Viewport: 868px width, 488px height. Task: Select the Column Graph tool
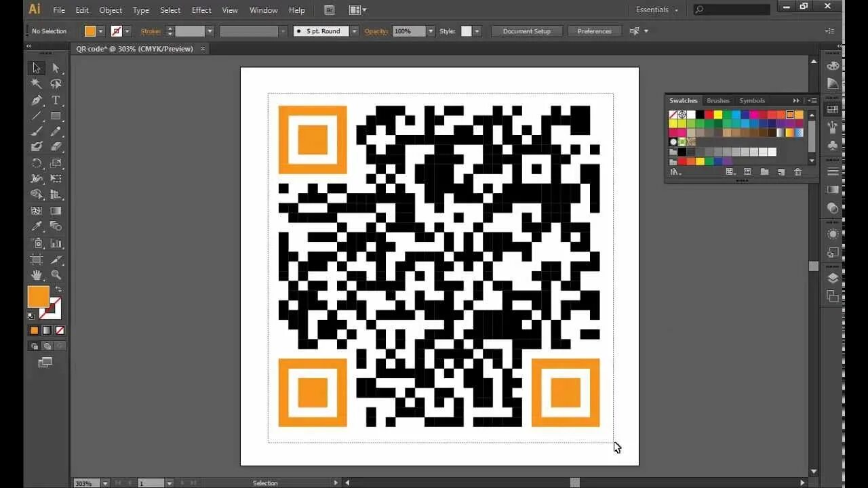(x=56, y=243)
